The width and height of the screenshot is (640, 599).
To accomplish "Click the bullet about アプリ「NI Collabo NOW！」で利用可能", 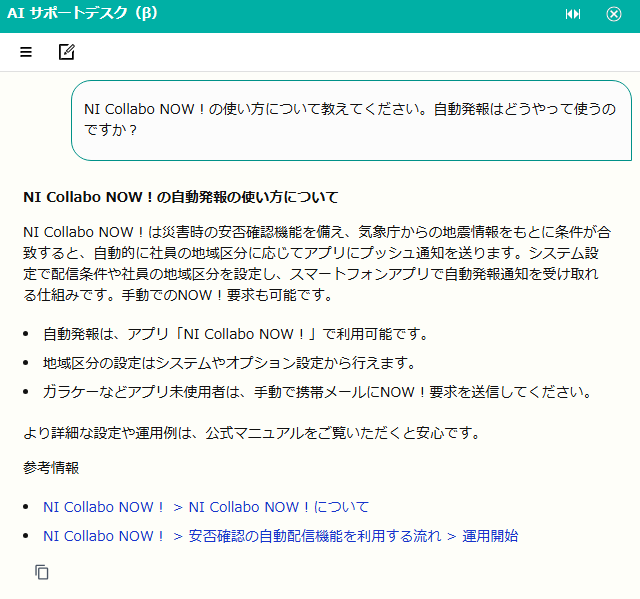I will (x=235, y=334).
